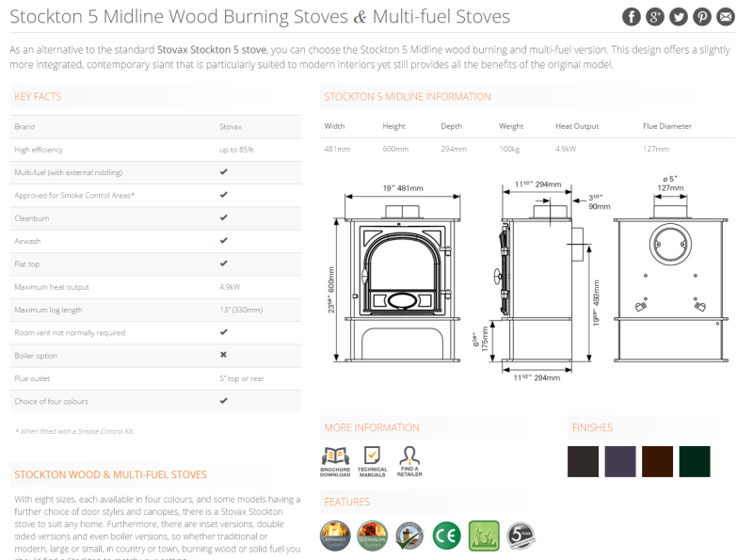Share page on Google Plus
The width and height of the screenshot is (753, 560).
click(x=654, y=17)
